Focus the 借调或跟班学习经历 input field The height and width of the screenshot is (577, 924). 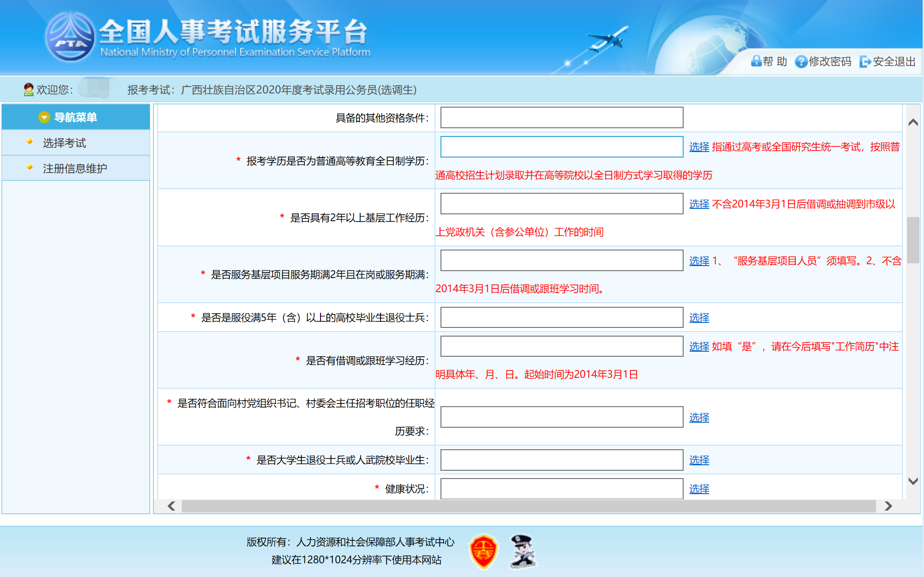click(562, 346)
